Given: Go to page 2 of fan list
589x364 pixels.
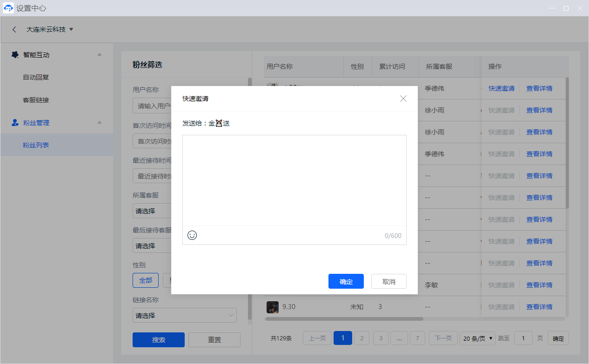Looking at the screenshot, I should [361, 338].
